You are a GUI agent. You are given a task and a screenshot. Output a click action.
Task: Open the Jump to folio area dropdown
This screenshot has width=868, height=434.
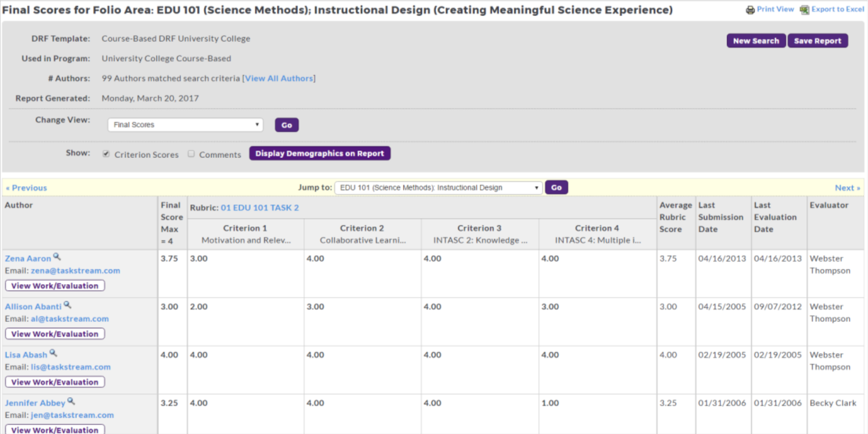click(x=438, y=187)
